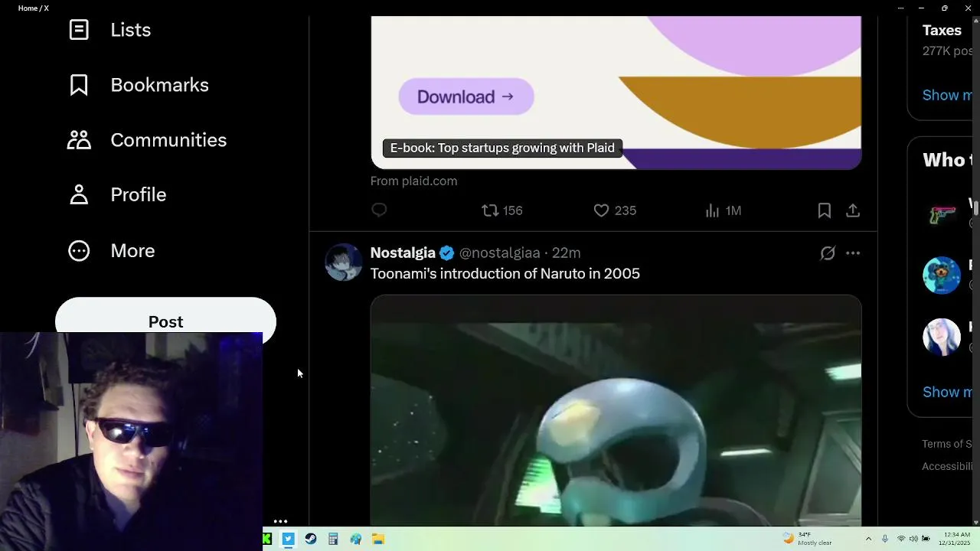Screen dimensions: 980x551
Task: Open Profile from the sidebar
Action: (117, 194)
